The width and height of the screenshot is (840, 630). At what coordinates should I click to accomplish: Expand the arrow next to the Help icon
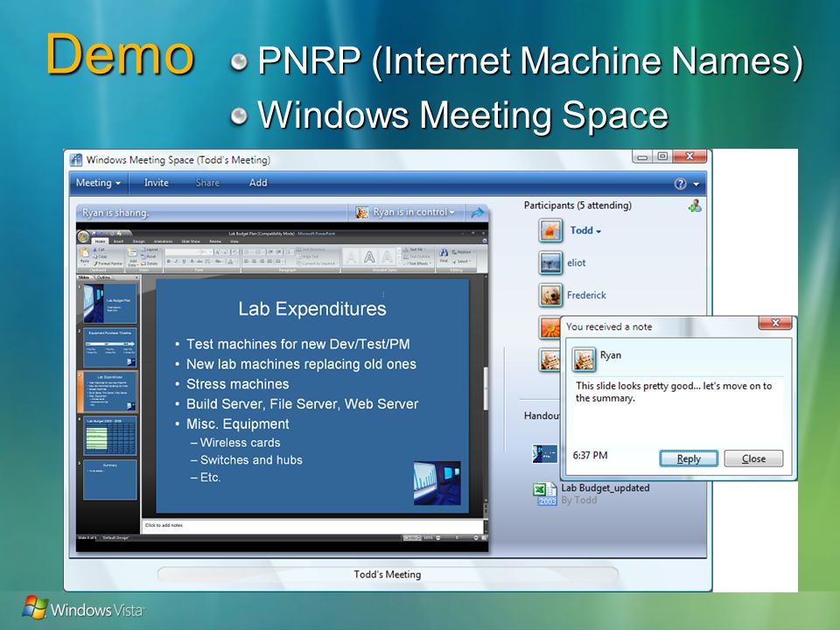696,185
